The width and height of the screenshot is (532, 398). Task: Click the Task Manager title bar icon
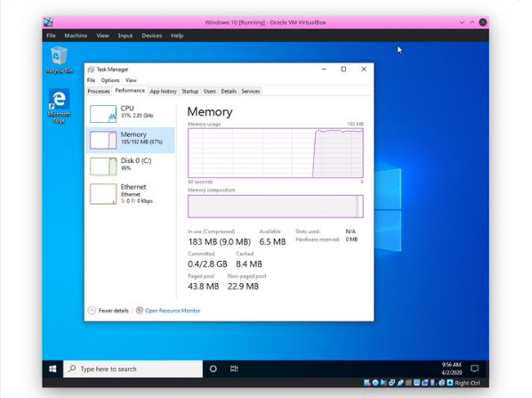[x=91, y=69]
